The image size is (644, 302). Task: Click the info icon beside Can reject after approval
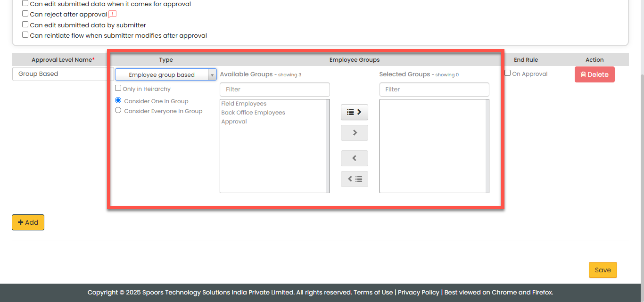point(112,14)
